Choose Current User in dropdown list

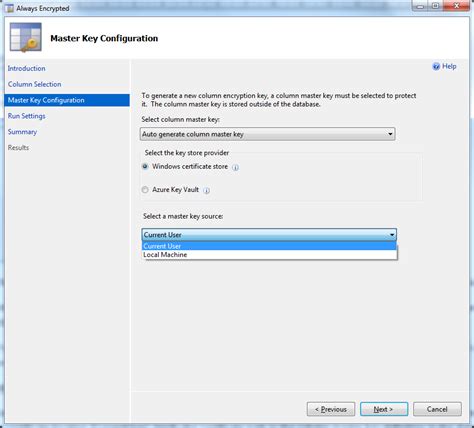point(269,246)
